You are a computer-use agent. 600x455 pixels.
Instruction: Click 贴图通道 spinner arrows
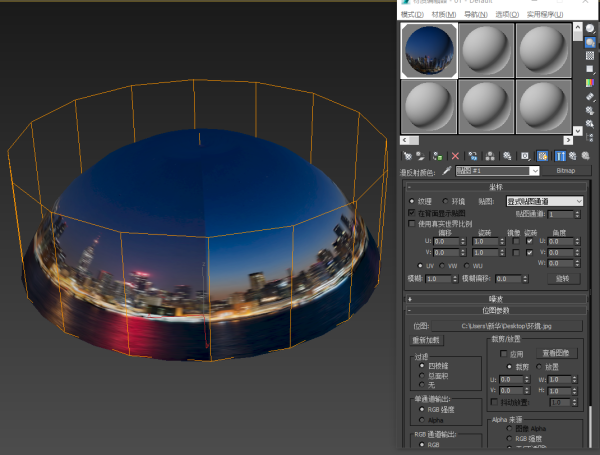tap(577, 214)
